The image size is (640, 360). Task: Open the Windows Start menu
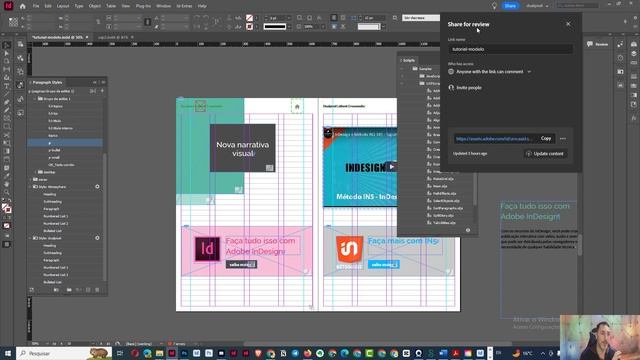[x=7, y=353]
